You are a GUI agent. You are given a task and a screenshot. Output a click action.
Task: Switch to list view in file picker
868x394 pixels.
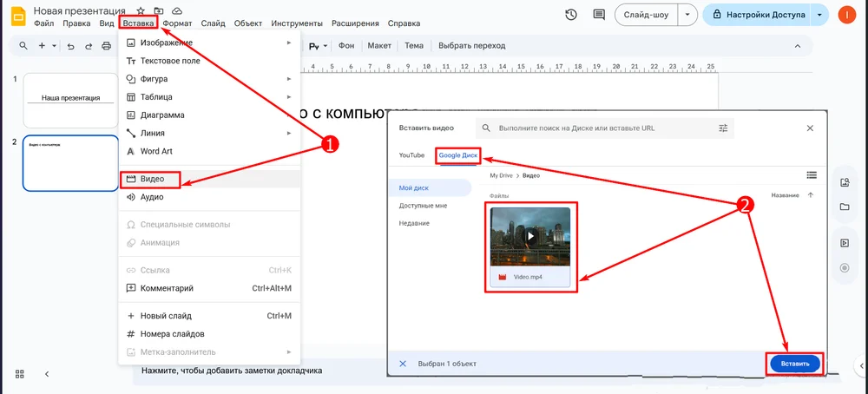pyautogui.click(x=812, y=174)
